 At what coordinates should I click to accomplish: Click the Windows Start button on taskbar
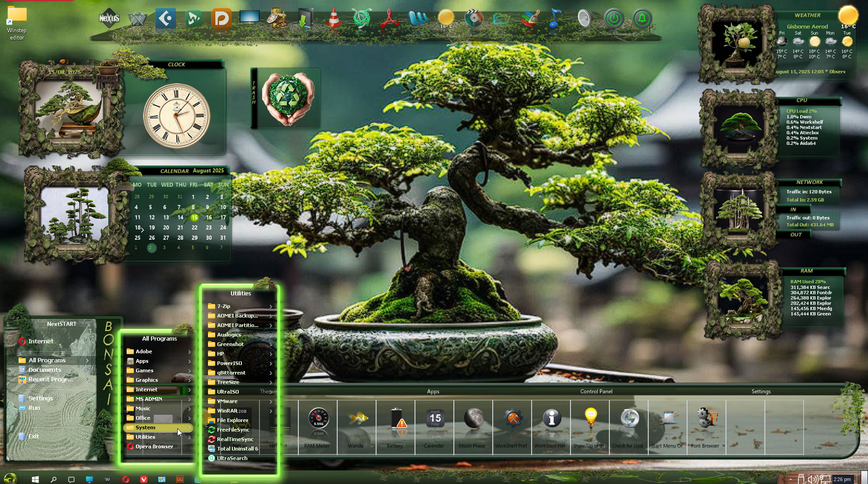point(35,479)
